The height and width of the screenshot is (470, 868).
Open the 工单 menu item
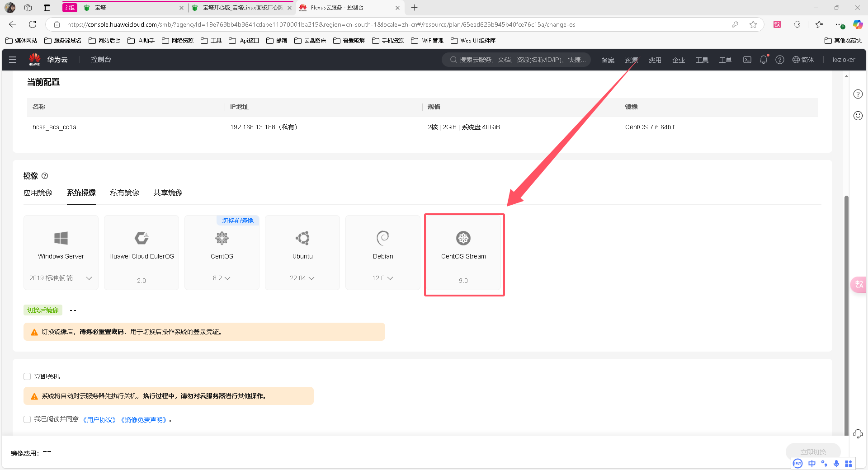tap(726, 60)
